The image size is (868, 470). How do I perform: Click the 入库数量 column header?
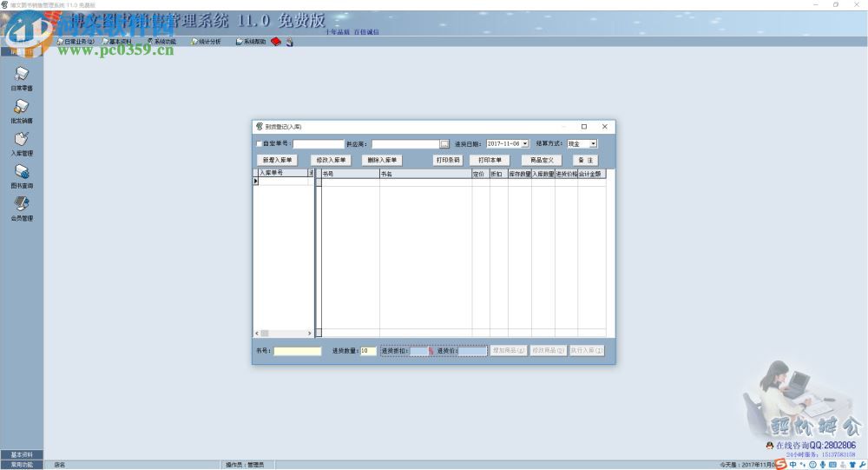pos(543,174)
